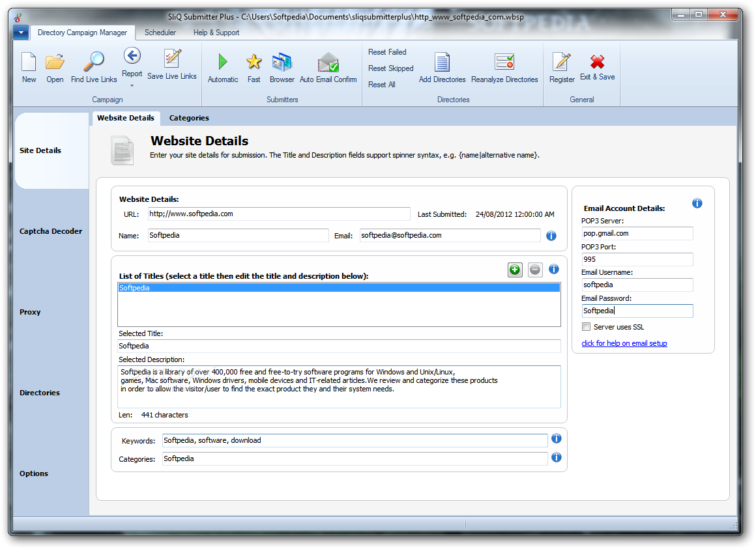This screenshot has height=549, width=756.
Task: Click info icon for List of Titles
Action: (x=554, y=269)
